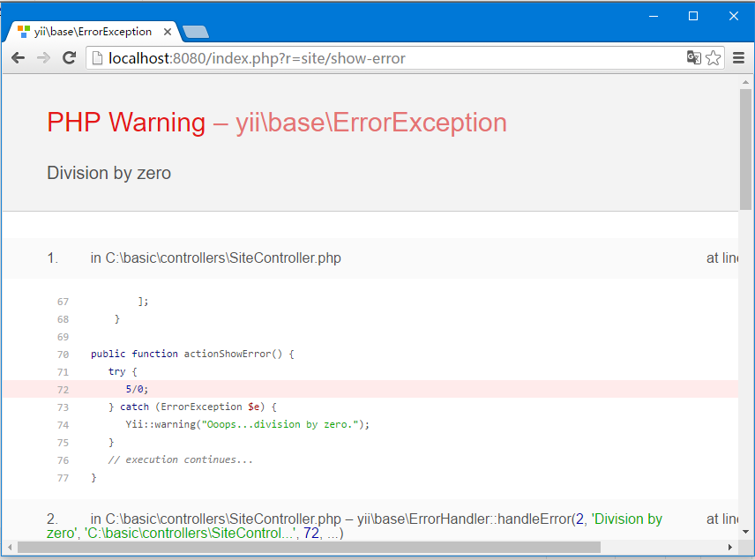Click the page info icon in address bar
The height and width of the screenshot is (560, 755).
pos(97,58)
